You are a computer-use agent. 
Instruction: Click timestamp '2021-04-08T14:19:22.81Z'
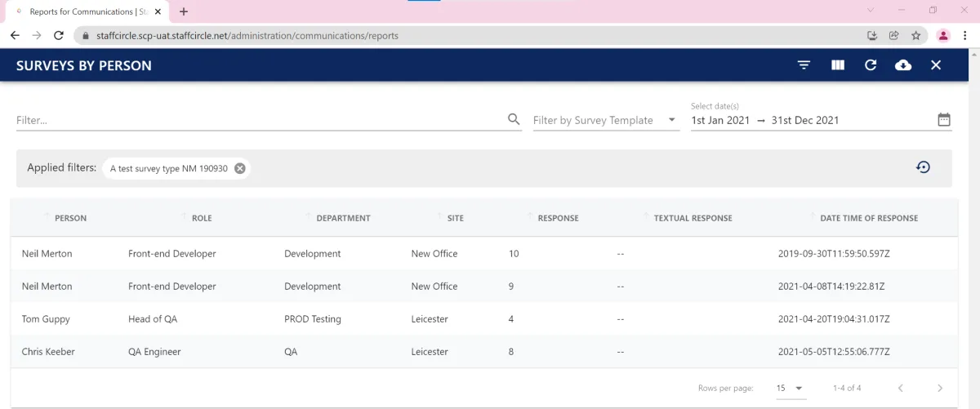831,287
